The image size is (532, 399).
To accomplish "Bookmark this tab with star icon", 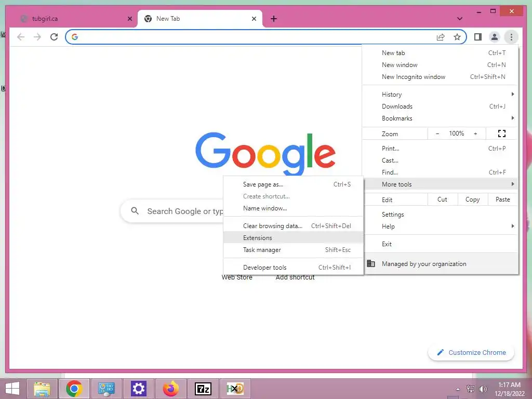I will [457, 37].
